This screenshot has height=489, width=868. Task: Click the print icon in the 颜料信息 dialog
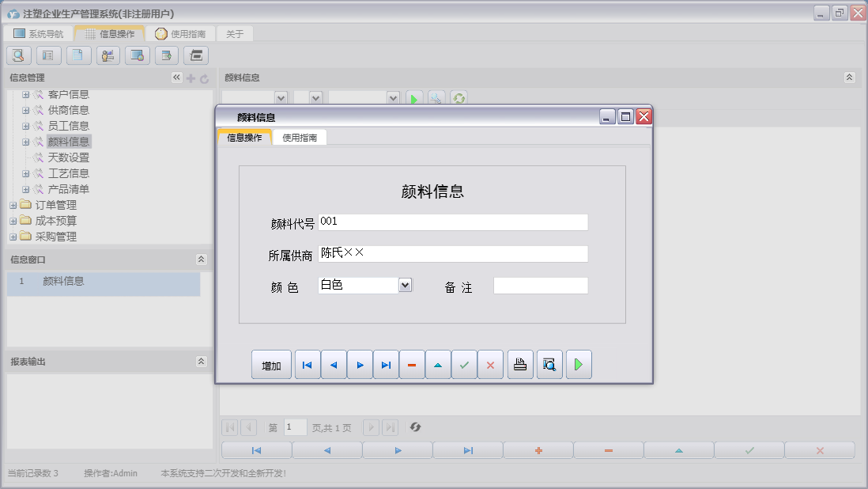(x=520, y=365)
